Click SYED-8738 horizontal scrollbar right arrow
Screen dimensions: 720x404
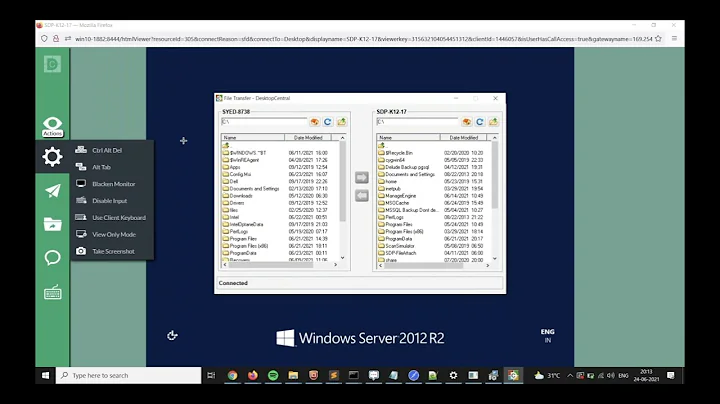point(336,265)
